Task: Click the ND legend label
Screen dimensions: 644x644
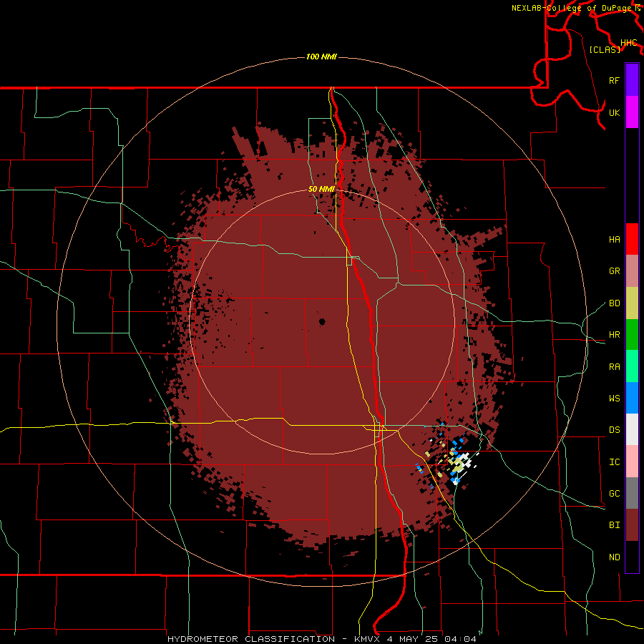Action: pos(614,557)
